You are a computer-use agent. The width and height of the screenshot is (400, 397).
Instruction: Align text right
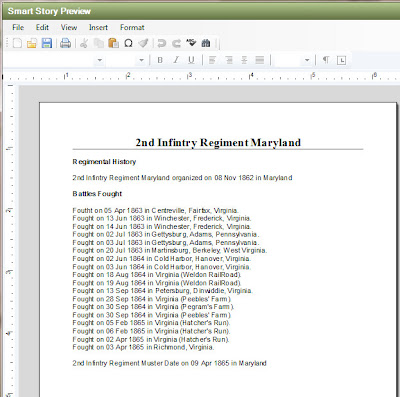coord(228,60)
